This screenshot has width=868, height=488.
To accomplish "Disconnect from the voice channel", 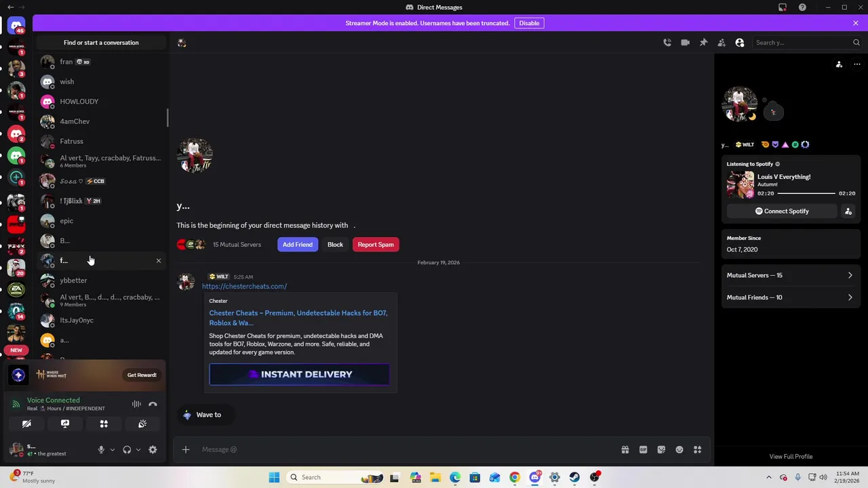I will click(153, 404).
